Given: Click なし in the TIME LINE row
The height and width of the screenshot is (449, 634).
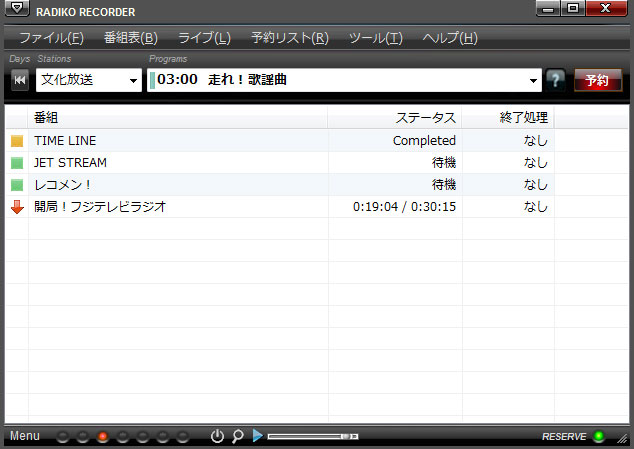Looking at the screenshot, I should 536,141.
